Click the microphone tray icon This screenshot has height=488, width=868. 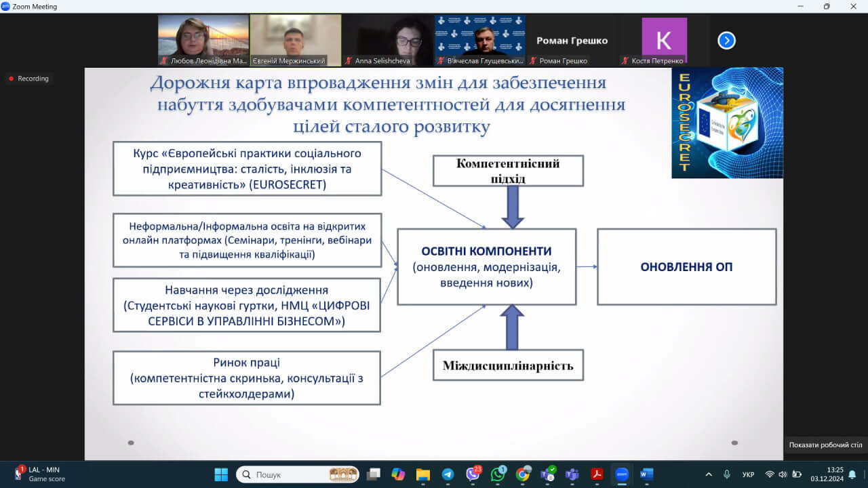pyautogui.click(x=727, y=474)
